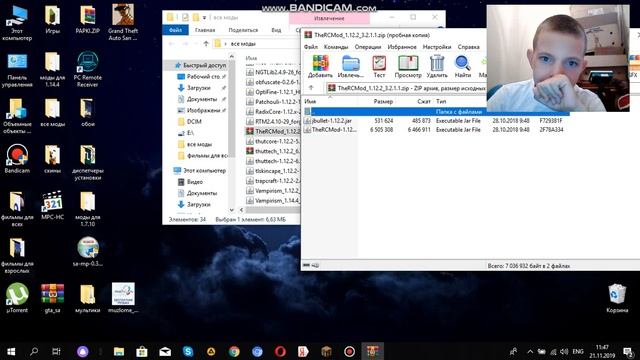Open the MPC-HC desktop shortcut
Image resolution: width=640 pixels, height=360 pixels.
click(x=52, y=206)
